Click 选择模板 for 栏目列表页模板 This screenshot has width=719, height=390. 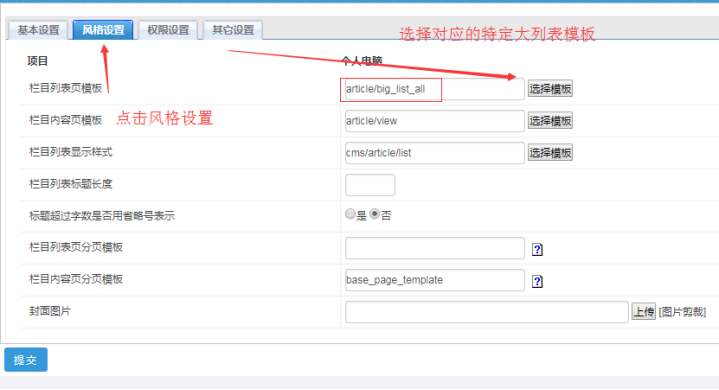click(x=550, y=89)
